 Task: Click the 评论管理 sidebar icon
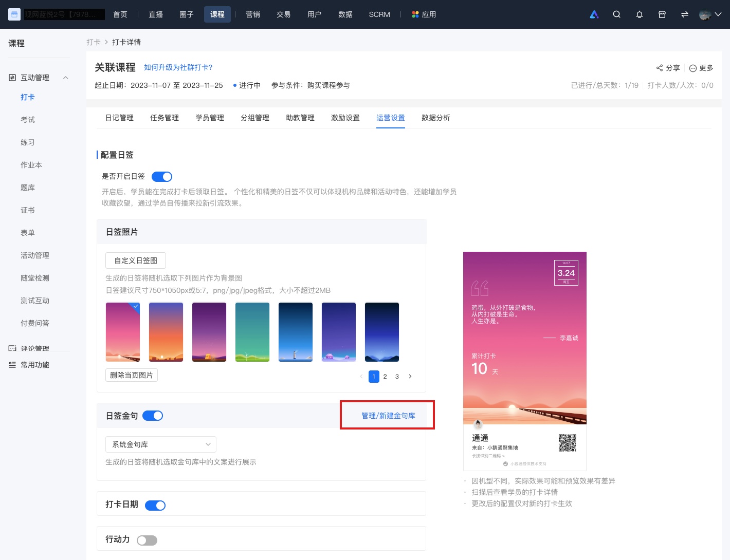click(12, 348)
